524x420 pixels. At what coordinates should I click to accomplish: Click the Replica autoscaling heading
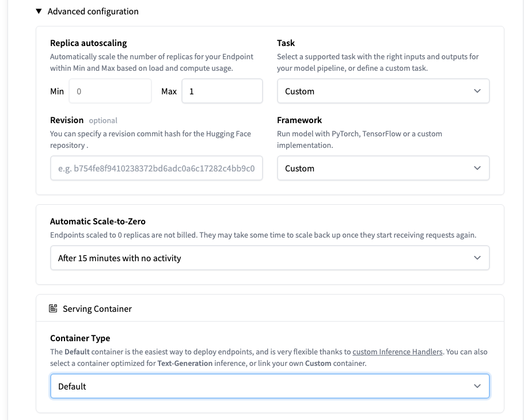click(x=88, y=43)
